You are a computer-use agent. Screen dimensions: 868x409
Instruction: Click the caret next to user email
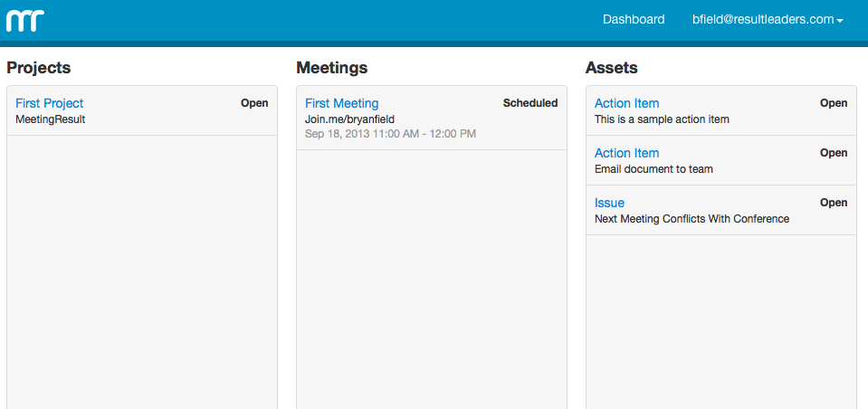(x=840, y=21)
